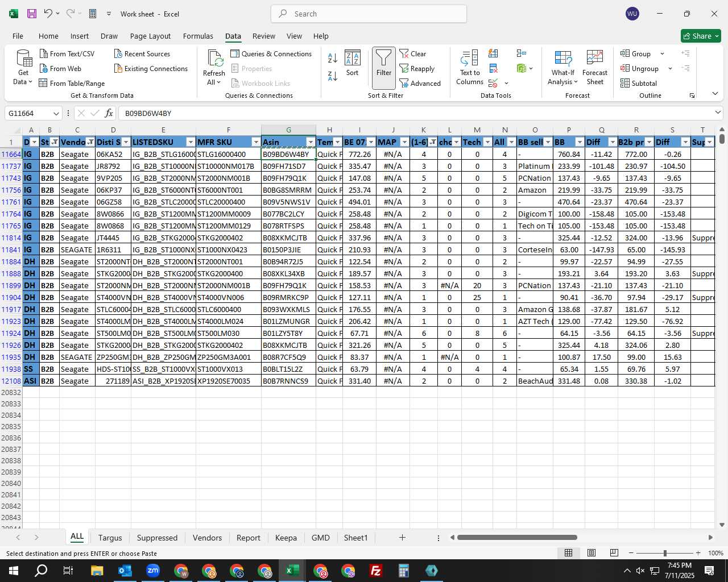This screenshot has width=728, height=582.
Task: Click the Save icon in title bar
Action: pyautogui.click(x=32, y=14)
